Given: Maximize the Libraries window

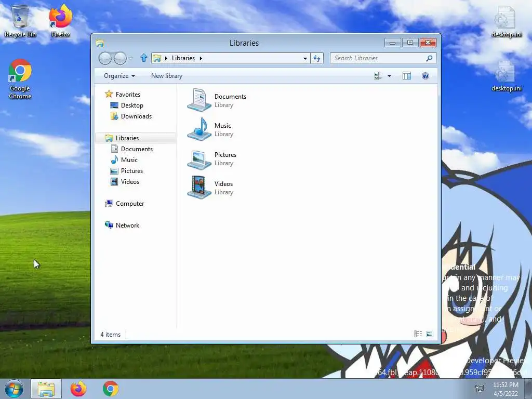Looking at the screenshot, I should [410, 43].
